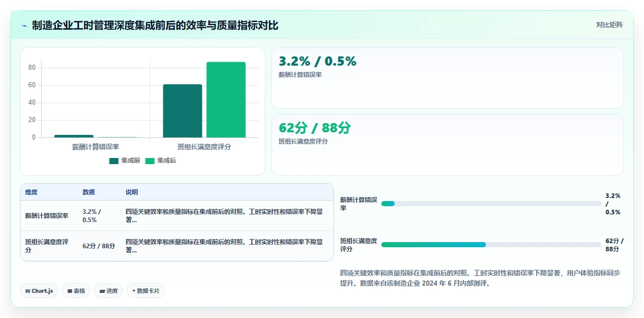Click the table data cell 62分 / 88分
This screenshot has width=644, height=318.
(100, 246)
